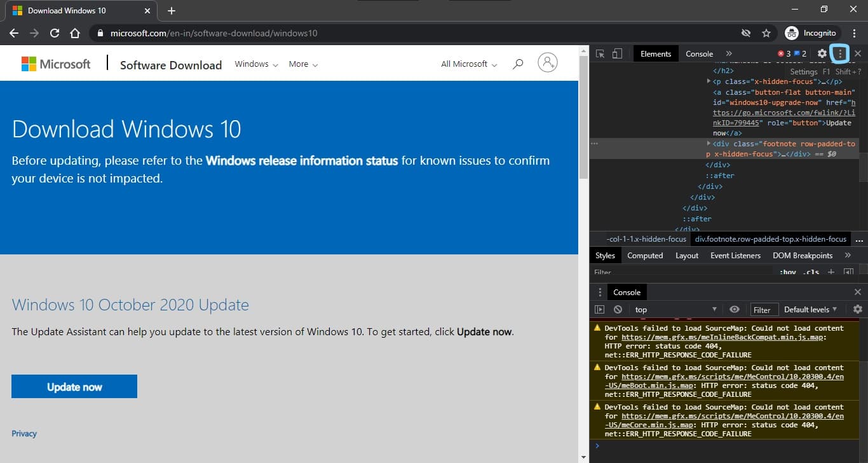Open the Event Listeners tab
868x463 pixels.
(735, 255)
